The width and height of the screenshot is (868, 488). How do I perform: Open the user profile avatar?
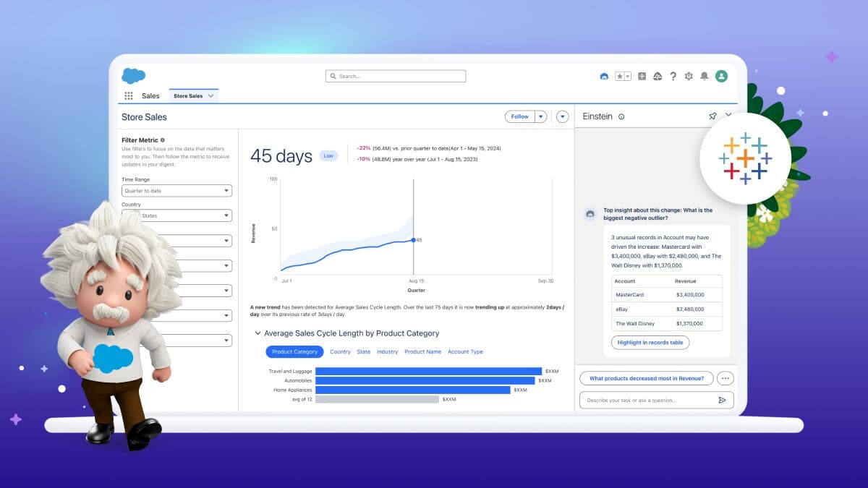[721, 76]
